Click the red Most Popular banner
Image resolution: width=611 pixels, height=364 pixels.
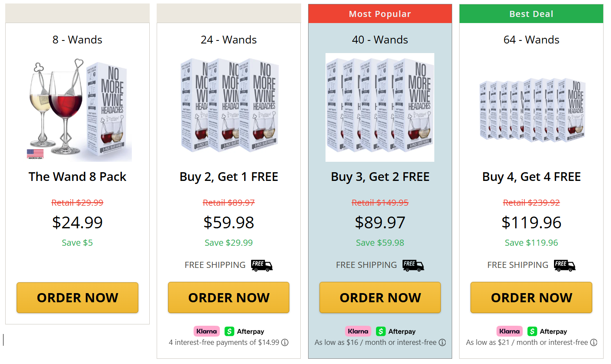[x=379, y=13]
